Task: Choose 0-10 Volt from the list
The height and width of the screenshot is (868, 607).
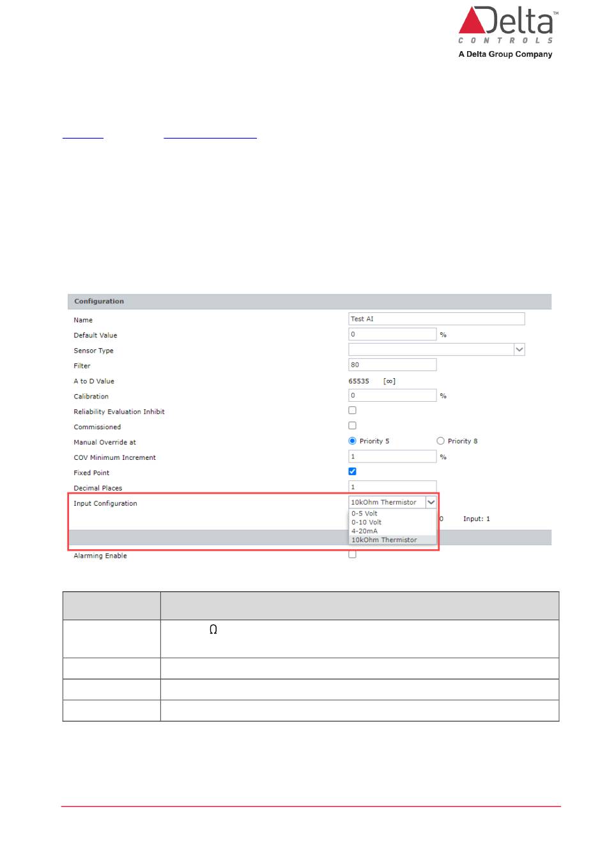Action: (x=367, y=522)
